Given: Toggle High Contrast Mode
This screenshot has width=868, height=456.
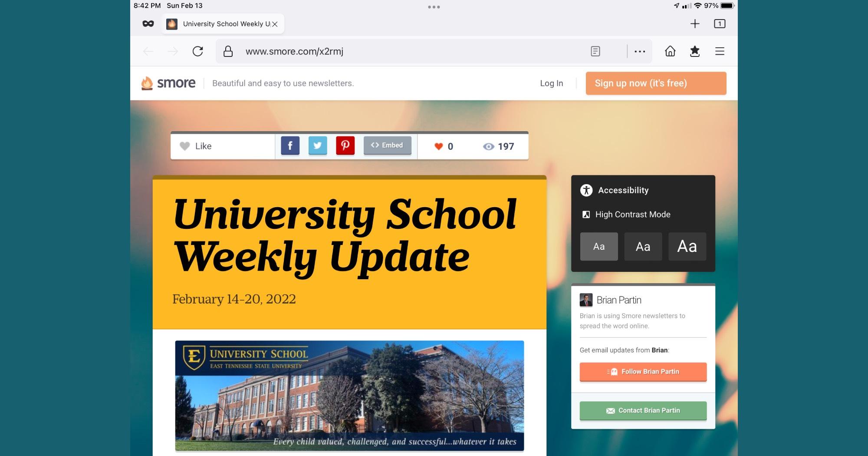Looking at the screenshot, I should click(632, 215).
